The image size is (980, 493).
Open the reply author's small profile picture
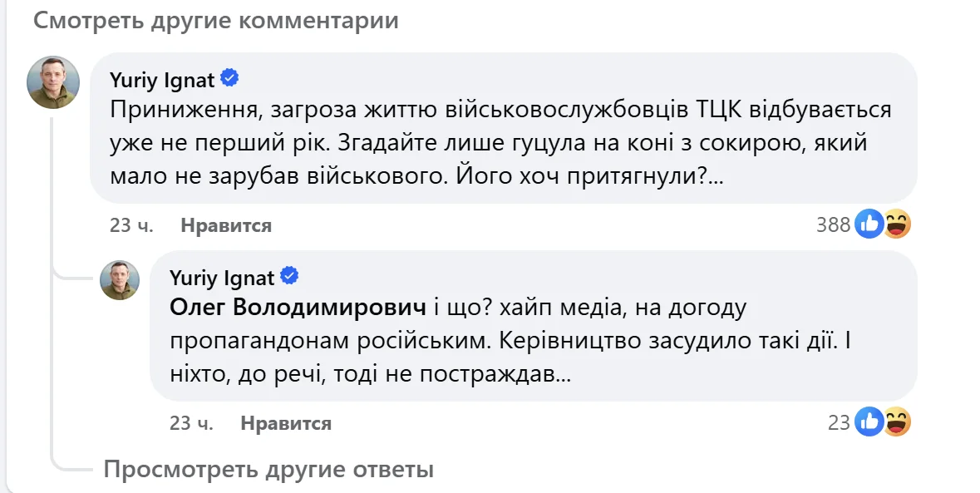(x=120, y=279)
